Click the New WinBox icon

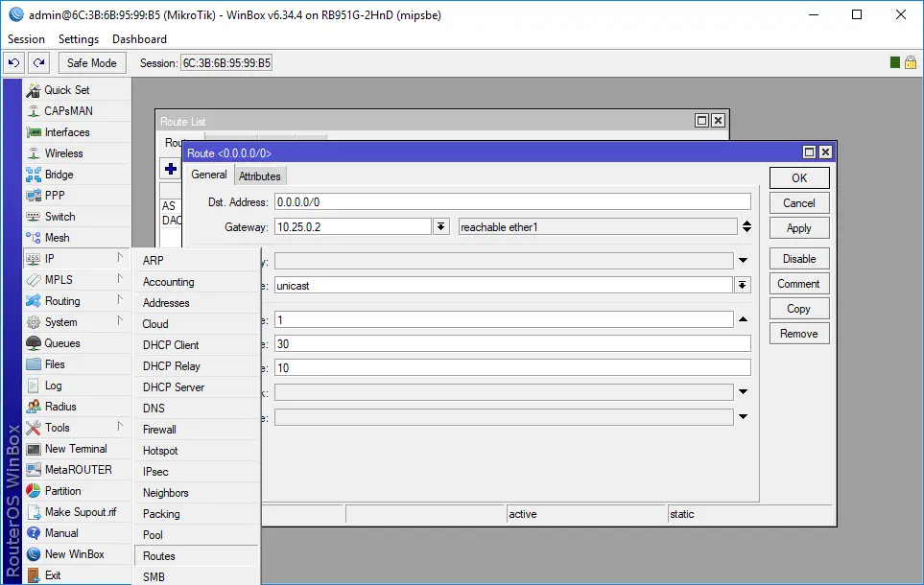coord(34,554)
